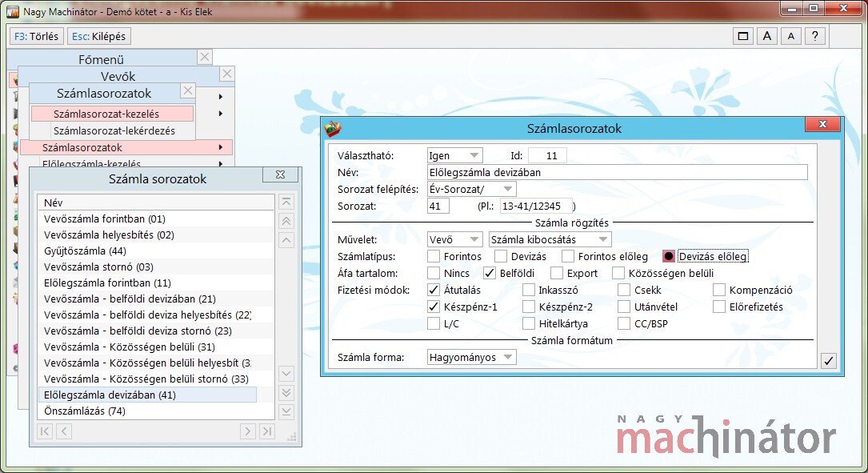Screen dimensions: 868x473
Task: Decrease font size with small A button
Action: (790, 36)
